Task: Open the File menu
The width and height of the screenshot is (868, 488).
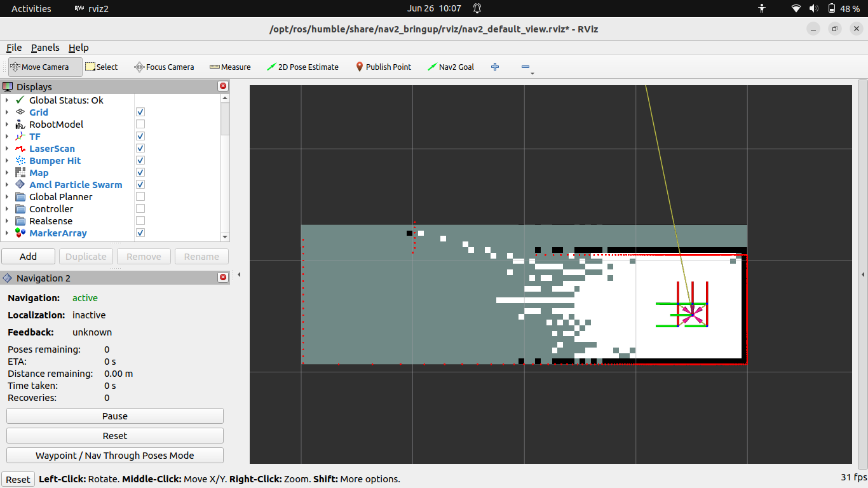Action: coord(14,48)
